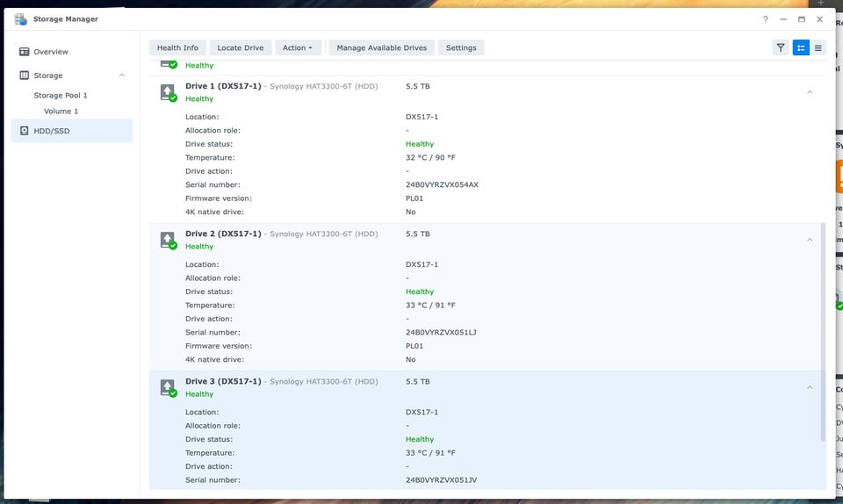This screenshot has width=843, height=504.
Task: Open help with the question mark icon
Action: (x=765, y=18)
